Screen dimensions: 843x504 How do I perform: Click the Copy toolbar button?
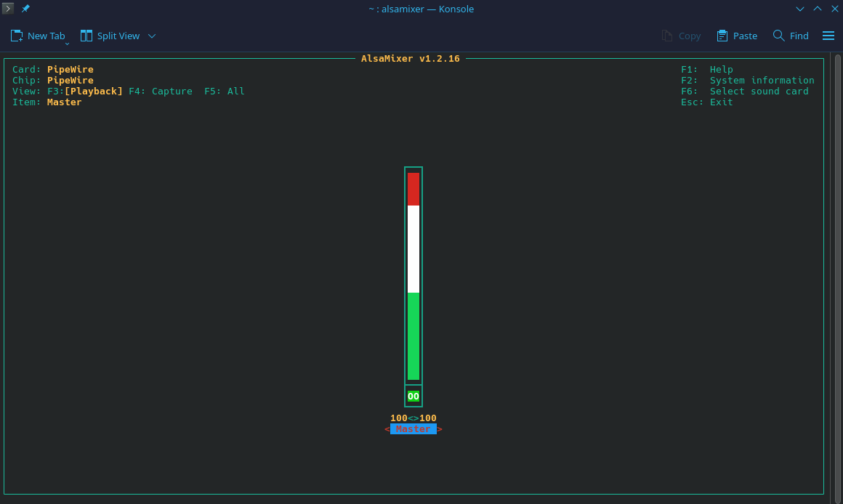tap(681, 36)
